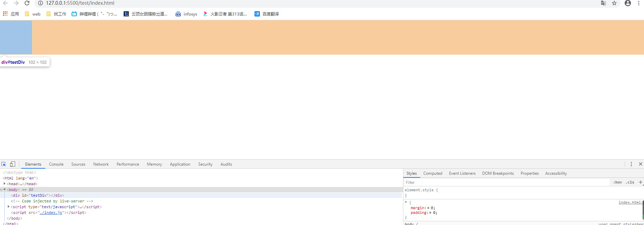Click the blue testDiv box on page
Viewport: 644px width, 225px height.
tap(16, 37)
